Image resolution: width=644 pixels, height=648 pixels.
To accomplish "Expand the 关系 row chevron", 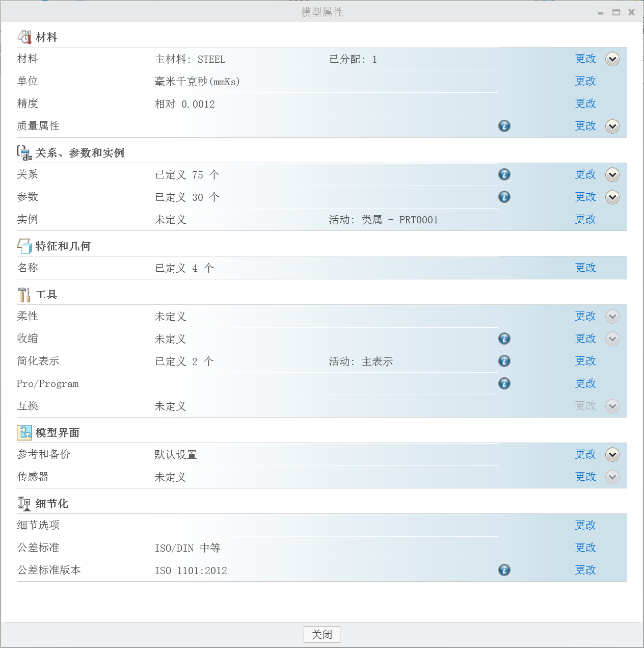I will click(612, 175).
